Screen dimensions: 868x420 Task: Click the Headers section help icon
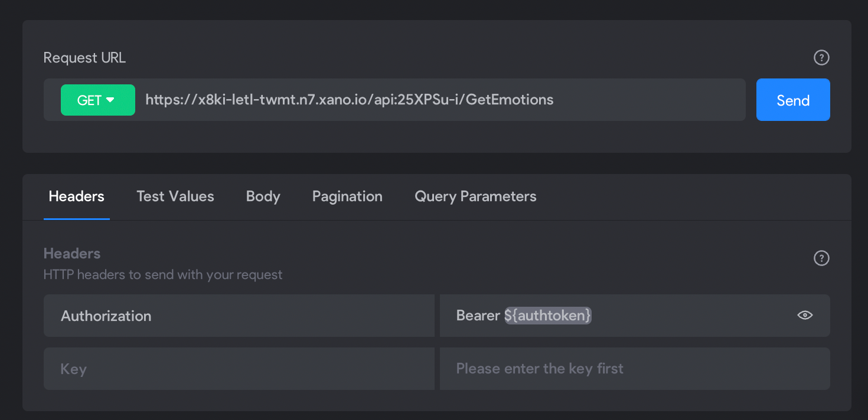(x=821, y=258)
